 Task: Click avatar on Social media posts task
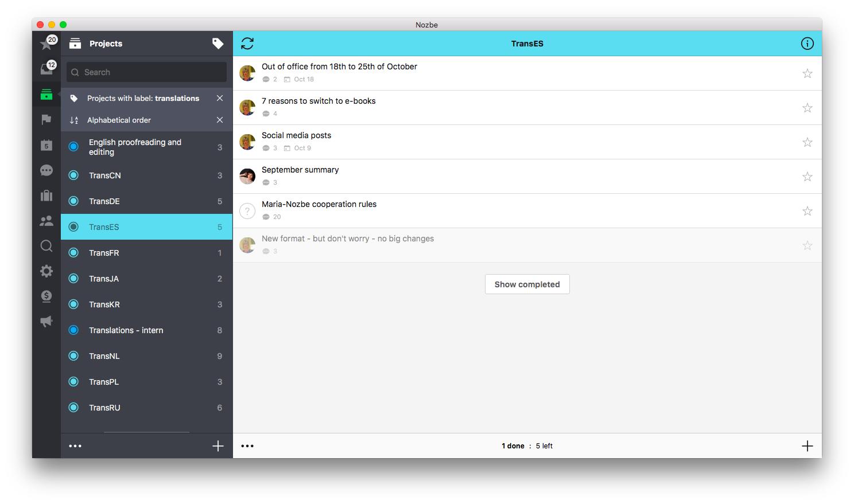point(247,142)
